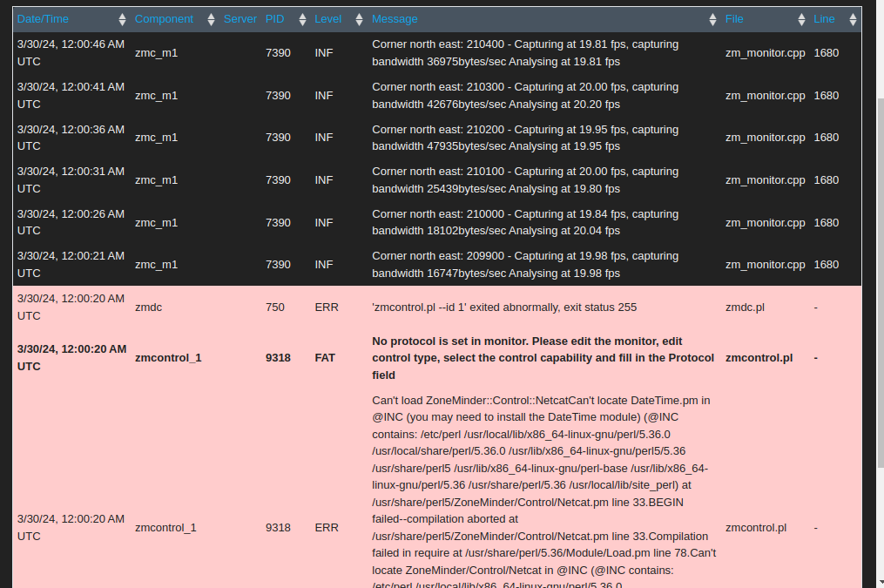
Task: Click zmcontrol_1 in the Netcat error row
Action: coord(165,528)
